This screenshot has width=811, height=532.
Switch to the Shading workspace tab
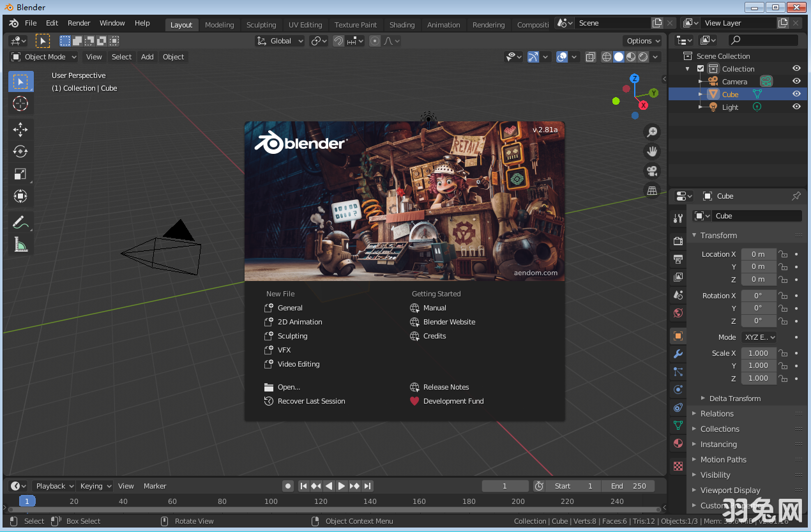point(402,24)
